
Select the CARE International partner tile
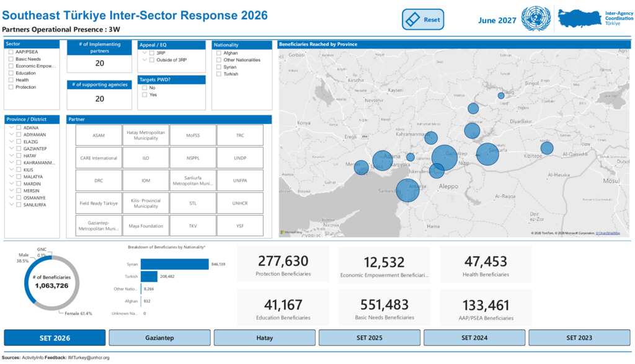[99, 158]
